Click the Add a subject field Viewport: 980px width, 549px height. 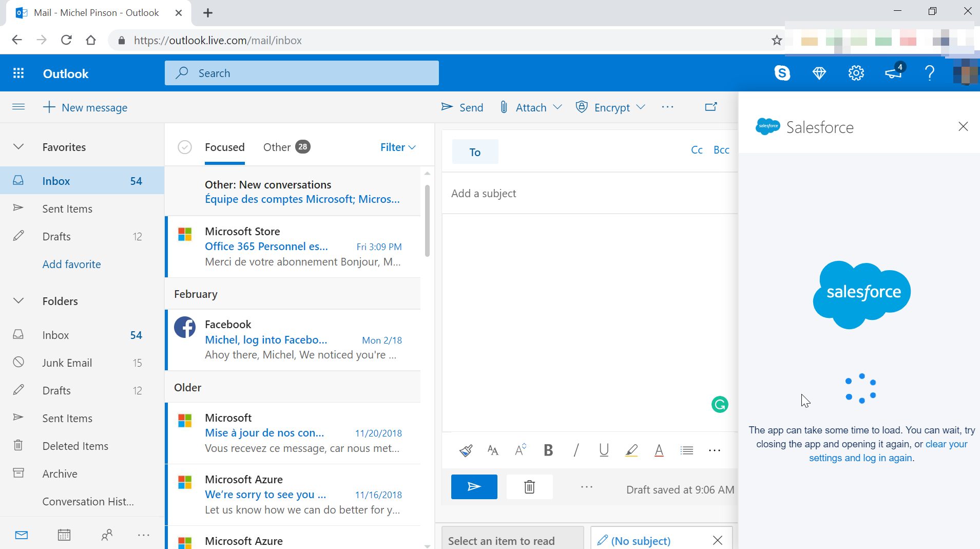coord(589,194)
